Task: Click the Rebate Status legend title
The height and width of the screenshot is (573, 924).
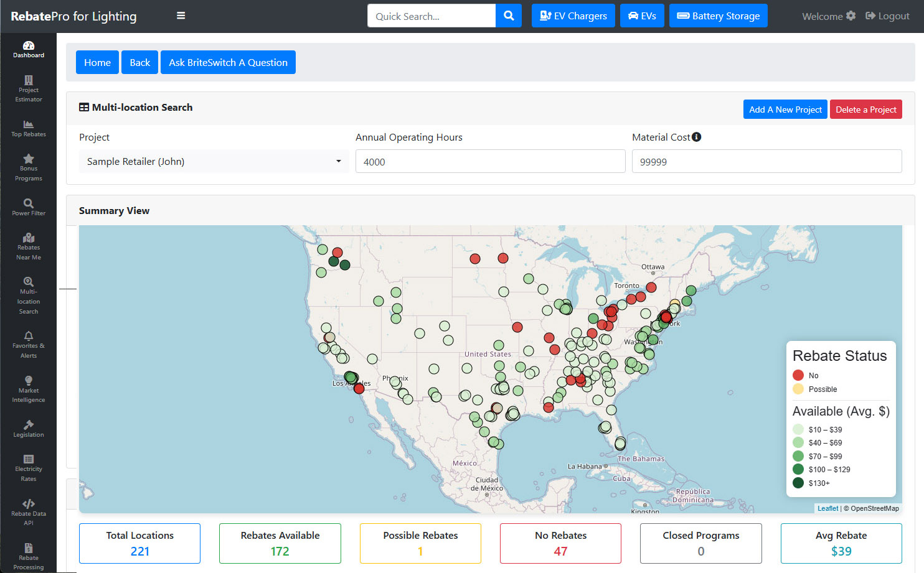Action: coord(839,356)
